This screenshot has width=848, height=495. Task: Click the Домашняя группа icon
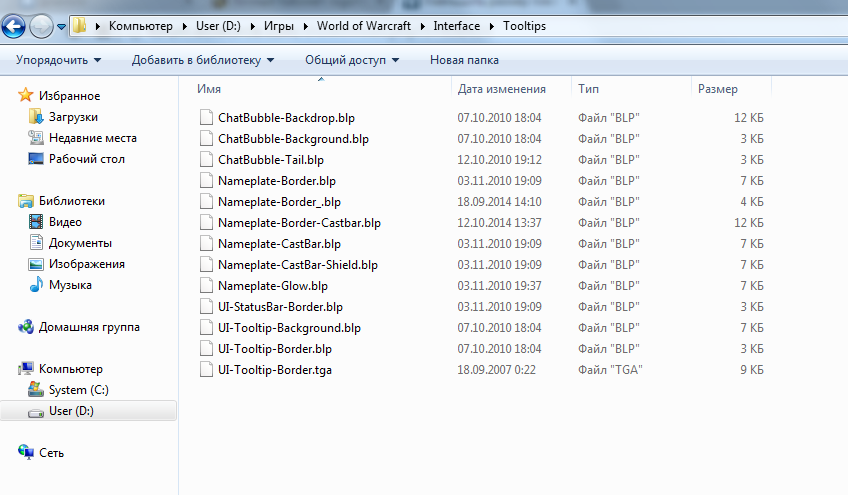pos(25,327)
